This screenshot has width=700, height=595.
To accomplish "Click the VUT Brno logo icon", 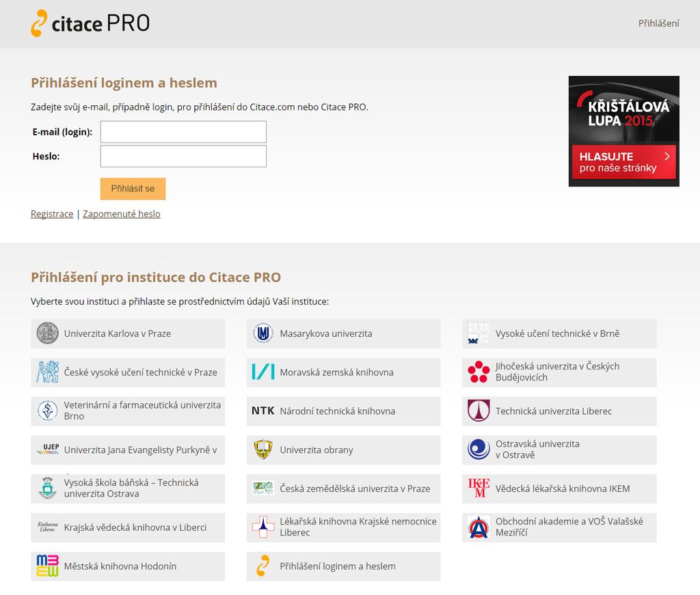I will (479, 333).
